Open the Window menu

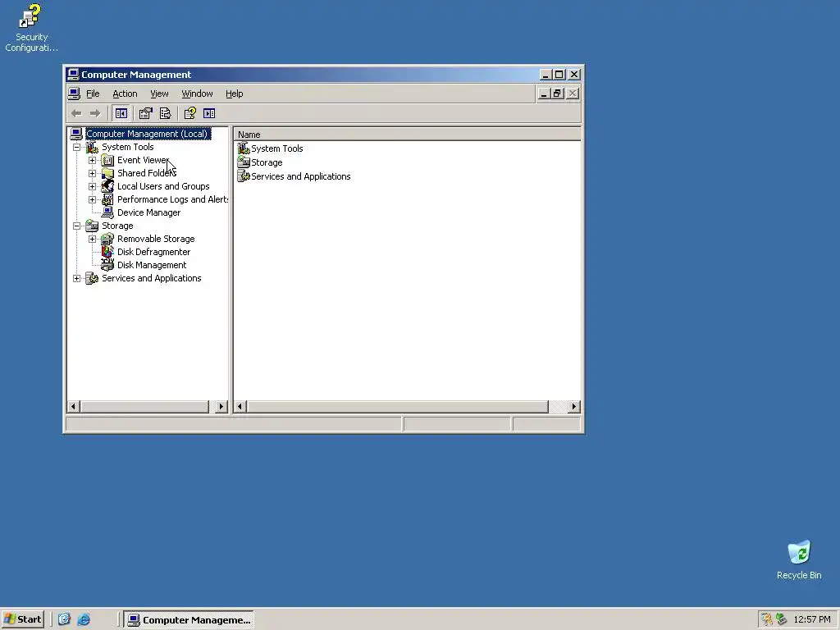[197, 94]
